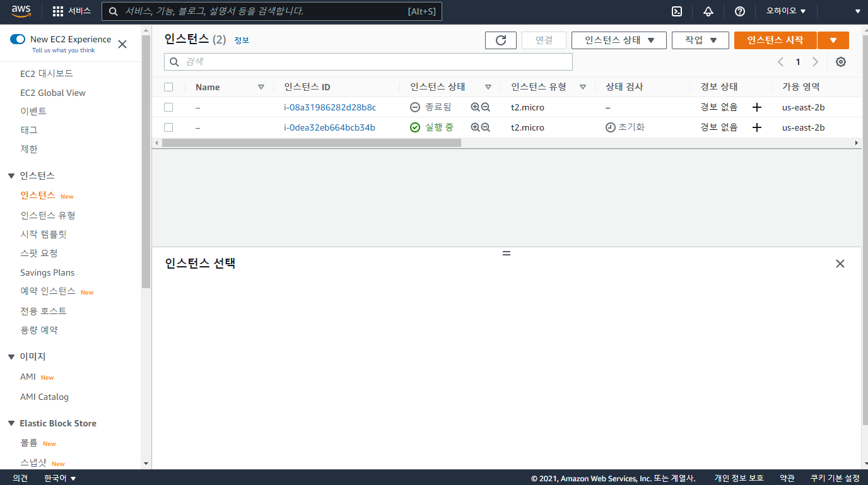The height and width of the screenshot is (485, 868).
Task: Open Savings Plans in sidebar
Action: point(47,272)
